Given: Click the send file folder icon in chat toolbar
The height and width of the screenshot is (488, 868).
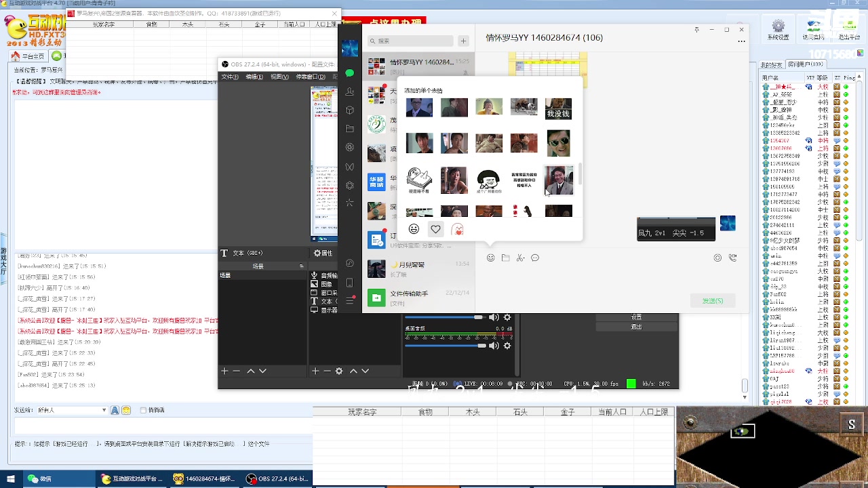Looking at the screenshot, I should [x=506, y=258].
